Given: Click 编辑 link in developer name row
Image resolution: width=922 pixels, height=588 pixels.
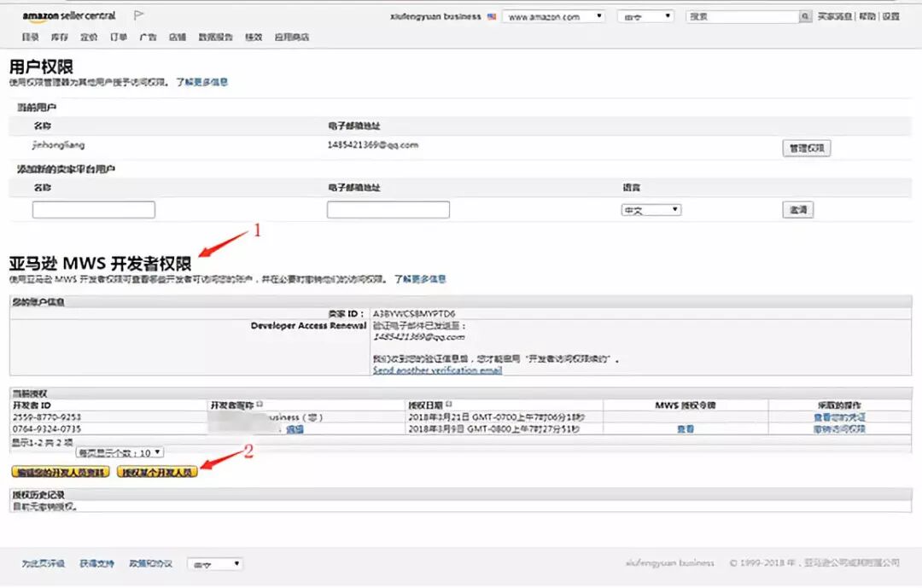Looking at the screenshot, I should [295, 429].
